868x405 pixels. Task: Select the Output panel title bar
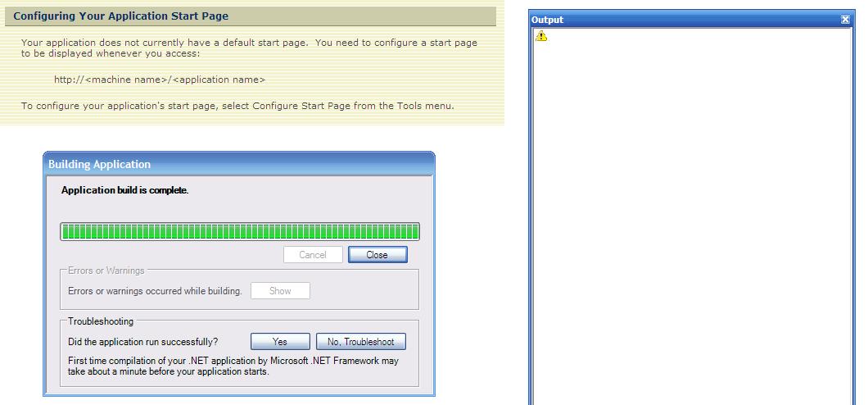tap(685, 20)
